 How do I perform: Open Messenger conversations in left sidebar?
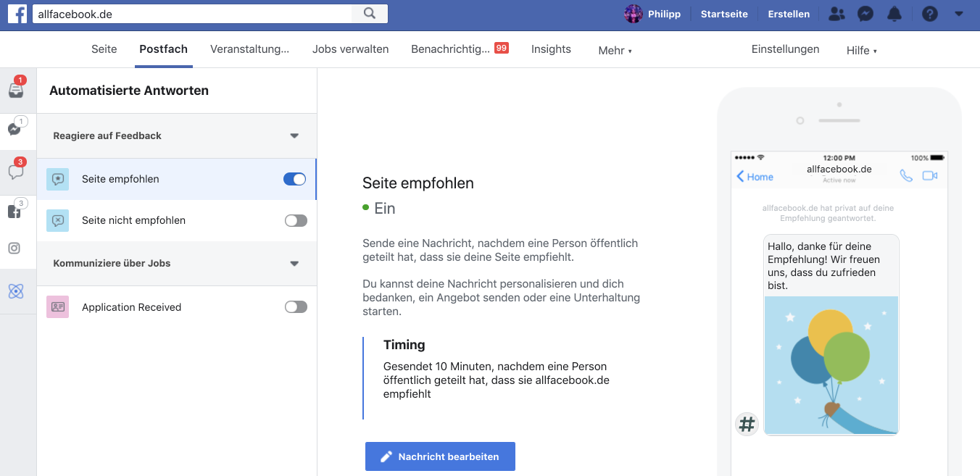click(14, 129)
